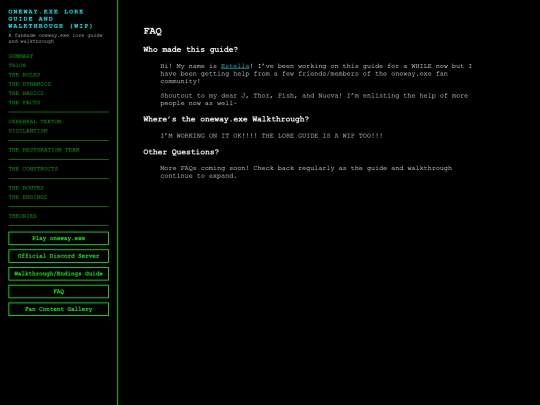
Task: Open THE FACTS sidebar link
Action: [x=24, y=103]
